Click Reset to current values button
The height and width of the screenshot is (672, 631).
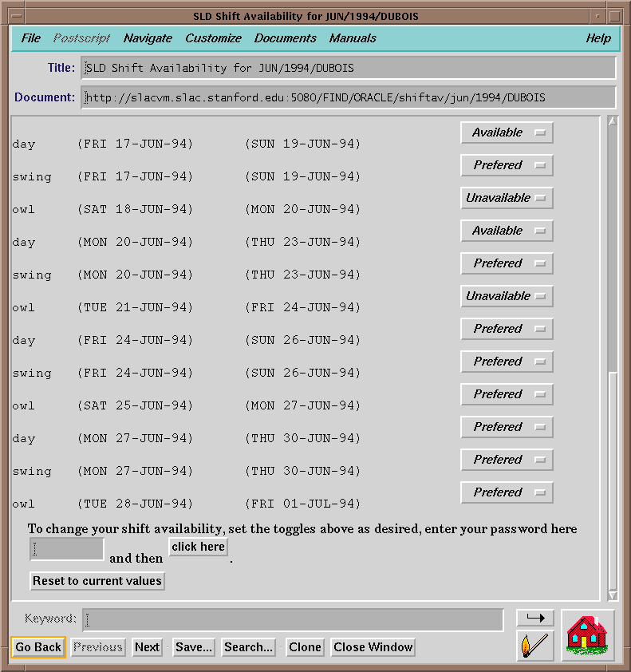97,581
